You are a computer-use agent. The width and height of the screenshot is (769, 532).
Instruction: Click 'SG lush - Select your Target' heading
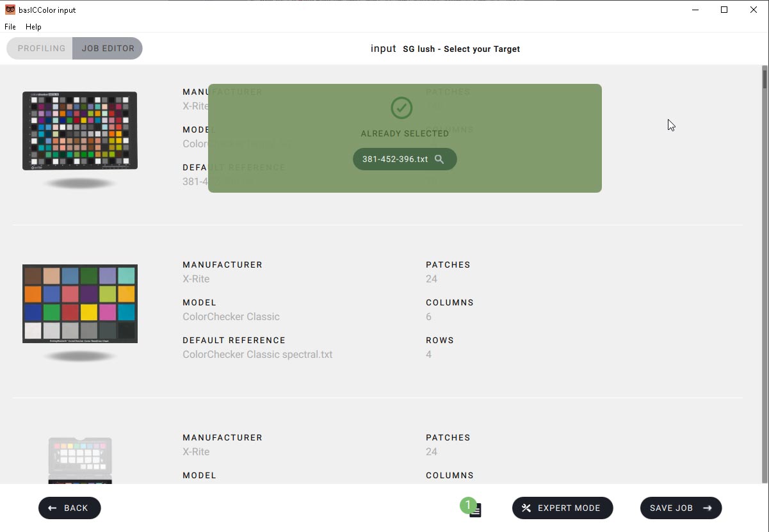[462, 49]
